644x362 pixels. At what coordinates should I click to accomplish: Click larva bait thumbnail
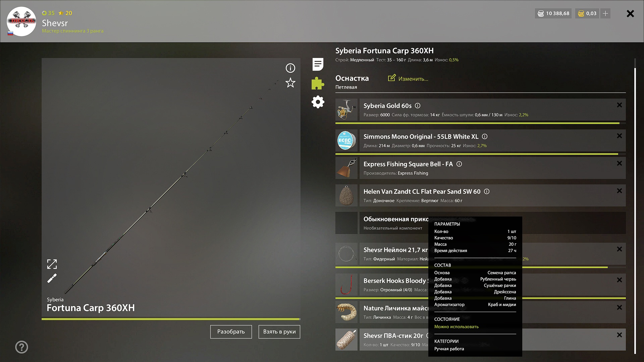click(346, 312)
